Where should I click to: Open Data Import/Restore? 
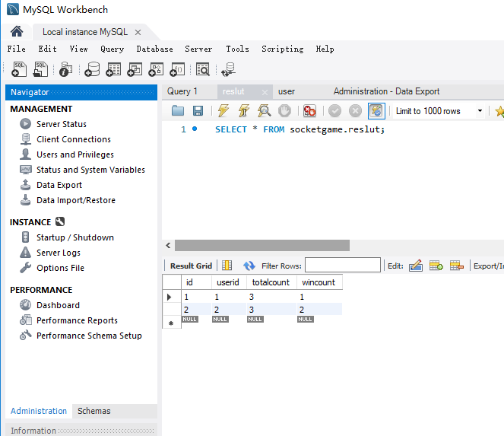[76, 200]
